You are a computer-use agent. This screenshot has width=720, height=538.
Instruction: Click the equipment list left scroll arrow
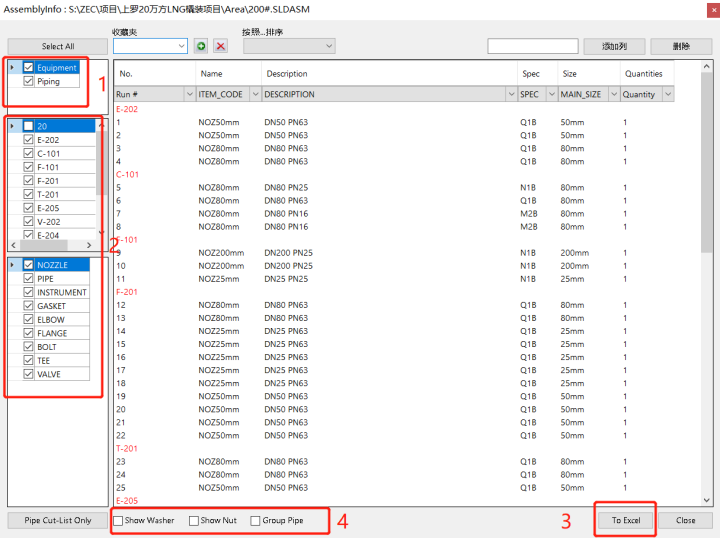pos(13,245)
